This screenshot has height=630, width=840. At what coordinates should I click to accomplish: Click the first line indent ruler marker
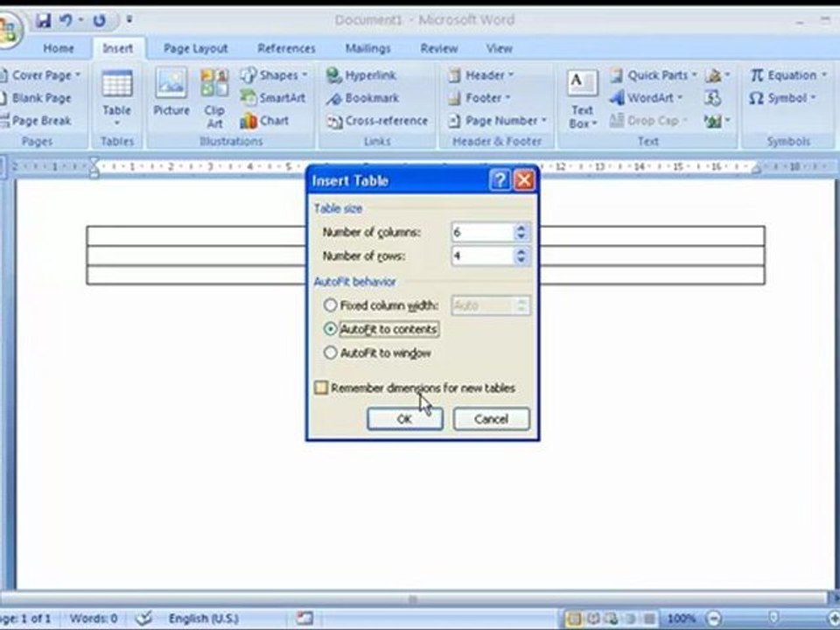(94, 162)
